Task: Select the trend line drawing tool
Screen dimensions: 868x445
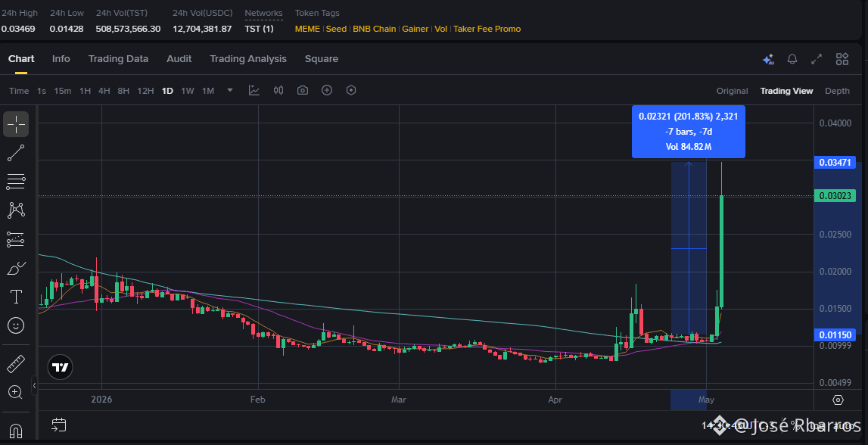Action: click(x=16, y=154)
